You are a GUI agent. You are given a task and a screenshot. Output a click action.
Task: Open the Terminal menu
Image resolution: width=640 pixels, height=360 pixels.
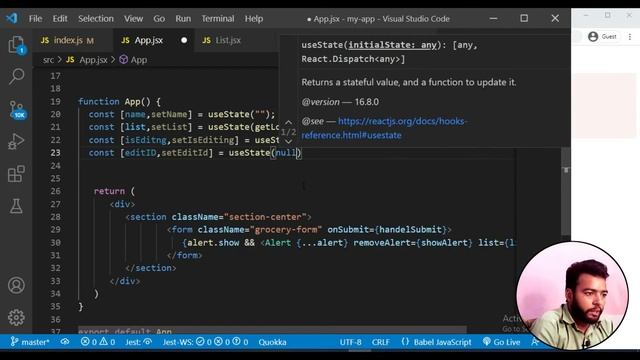pos(218,19)
